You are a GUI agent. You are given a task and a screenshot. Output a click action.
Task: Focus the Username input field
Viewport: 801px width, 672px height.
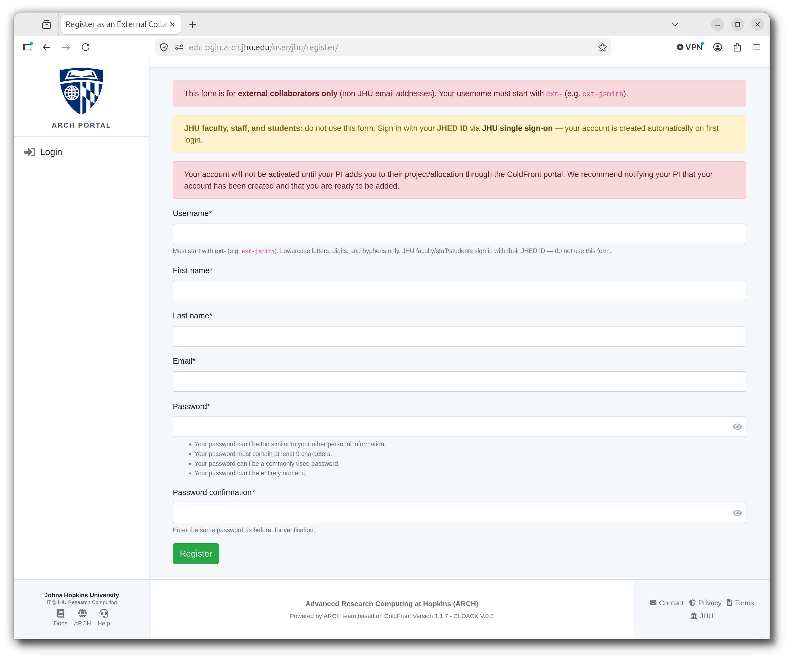click(x=459, y=234)
